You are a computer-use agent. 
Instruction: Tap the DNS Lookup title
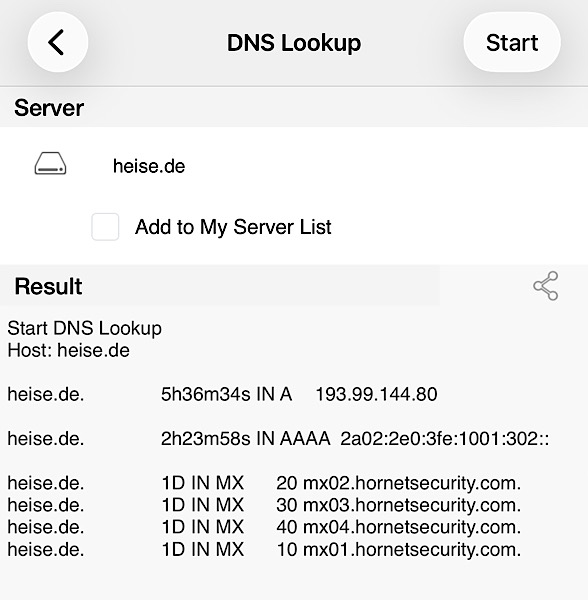point(294,42)
